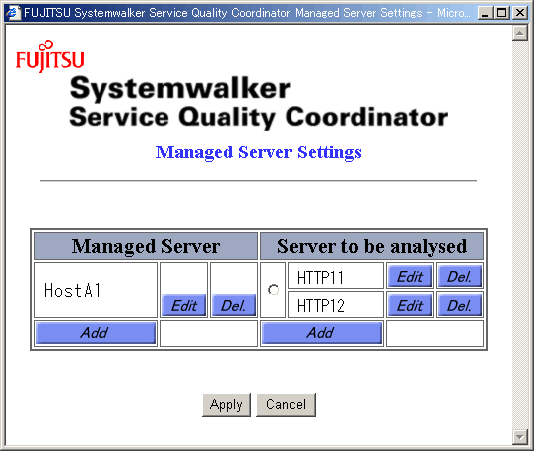
Task: Click the Server to be analysed header
Action: pos(372,246)
